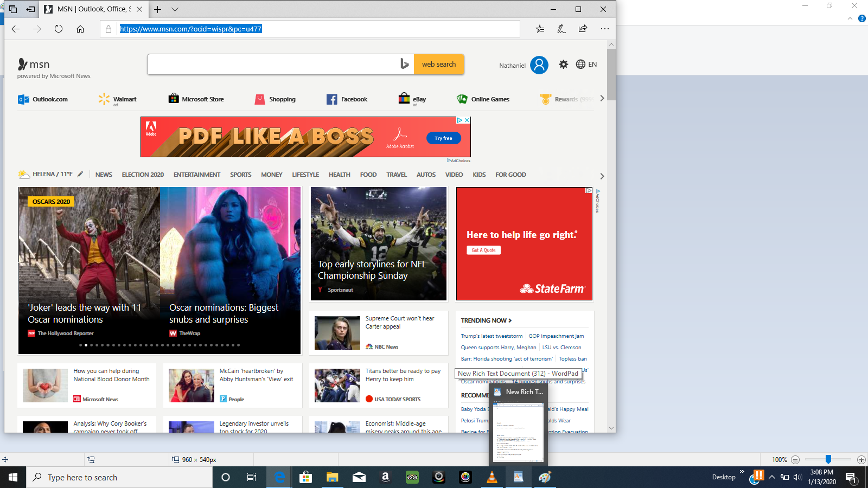Set these tabs aside icon
The width and height of the screenshot is (868, 488).
click(x=30, y=9)
